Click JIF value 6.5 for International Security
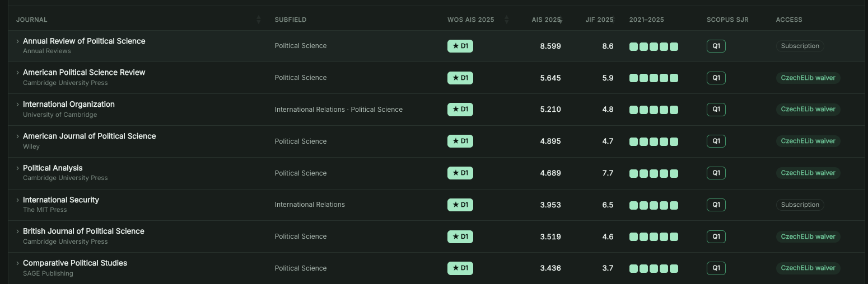 coord(608,205)
